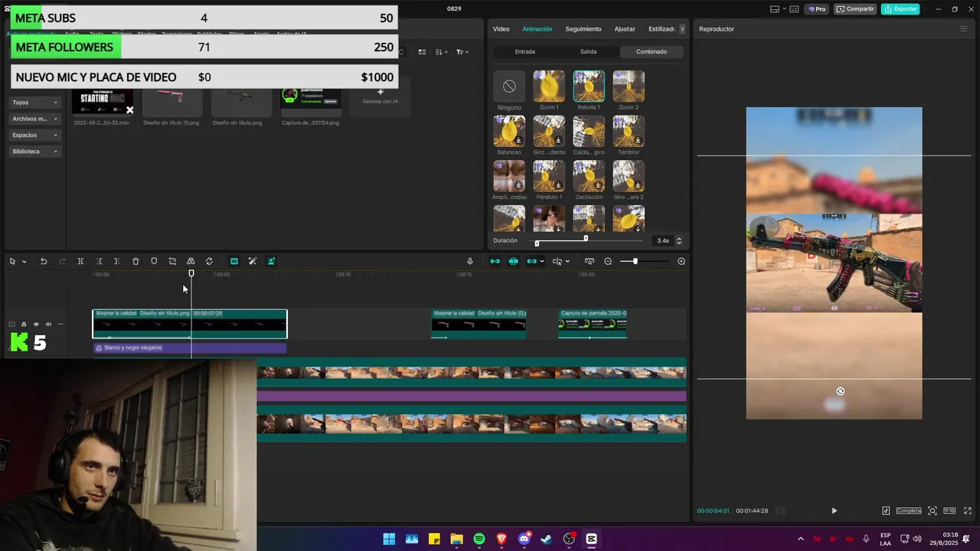Select the Animación tab

pos(537,29)
